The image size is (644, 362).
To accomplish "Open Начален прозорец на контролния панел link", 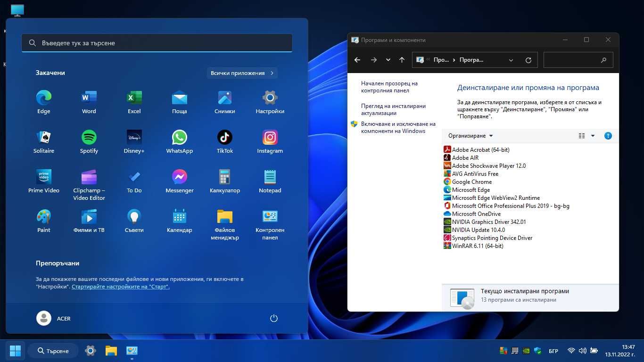I will pos(389,87).
